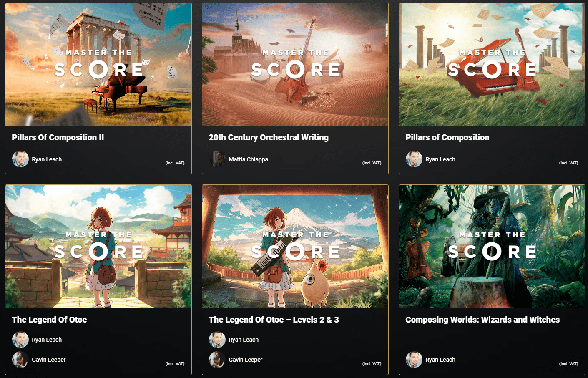The width and height of the screenshot is (588, 378).
Task: Click the Pillars of Composition title
Action: point(447,137)
